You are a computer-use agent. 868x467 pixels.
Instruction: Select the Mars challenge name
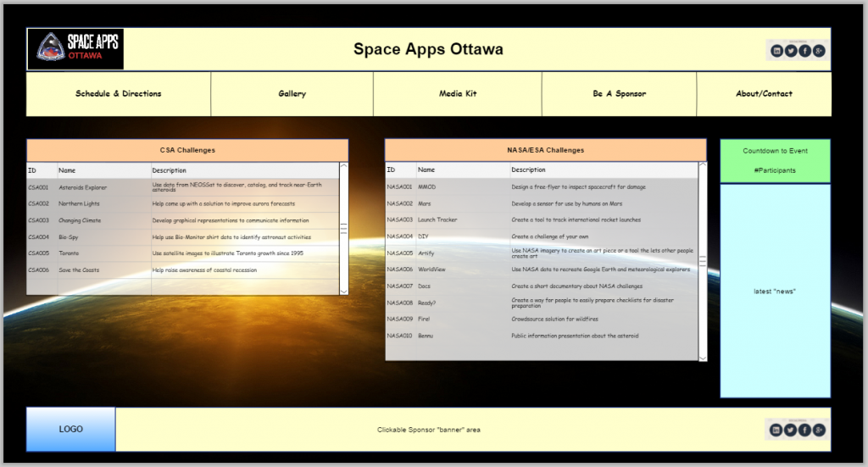[x=425, y=203]
